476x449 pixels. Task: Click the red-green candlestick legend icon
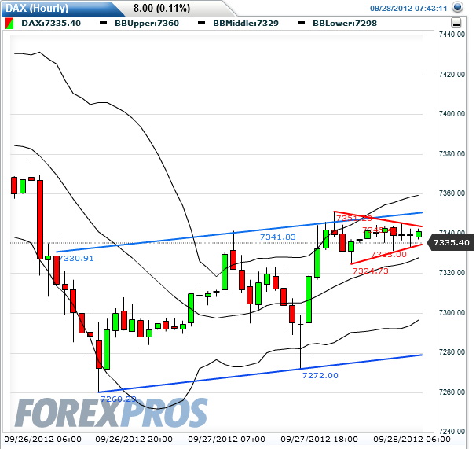click(x=9, y=24)
